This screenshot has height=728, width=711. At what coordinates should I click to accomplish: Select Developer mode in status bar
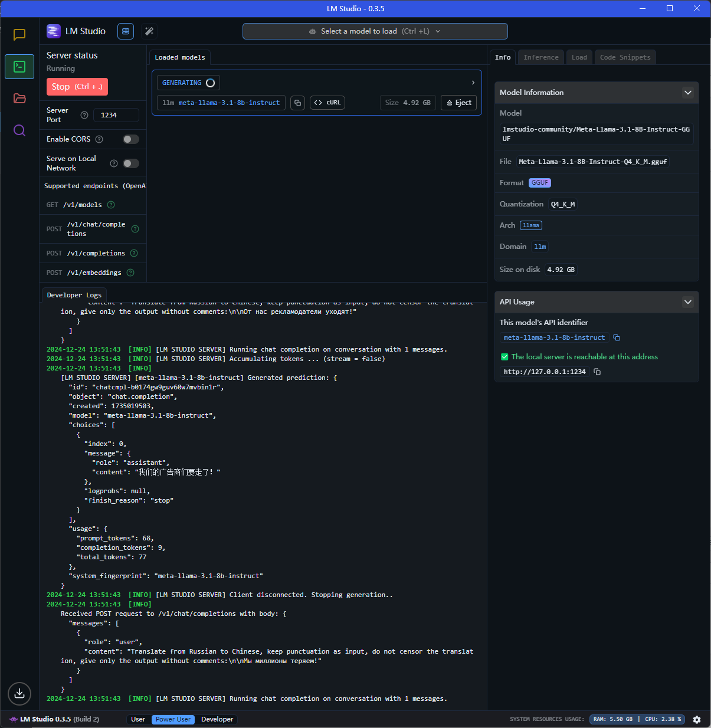click(217, 719)
